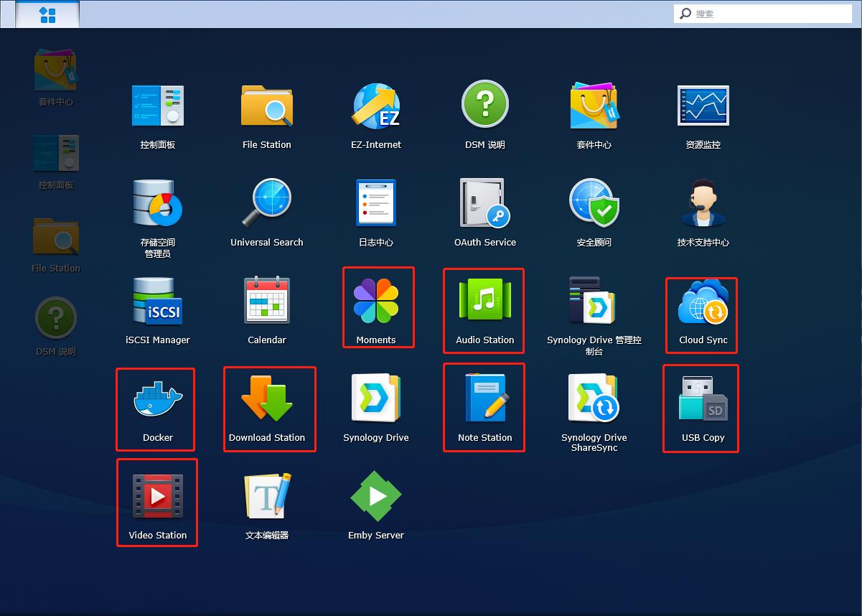Open Cloud Sync

tap(703, 303)
